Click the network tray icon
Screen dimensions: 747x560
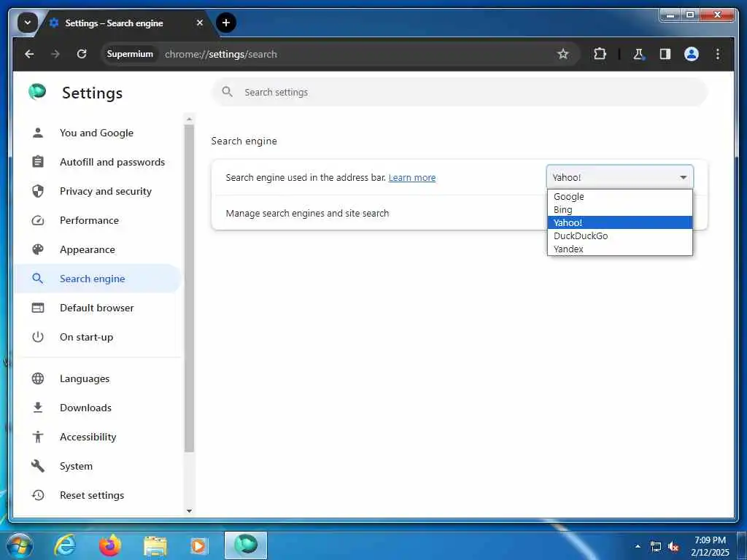[656, 547]
